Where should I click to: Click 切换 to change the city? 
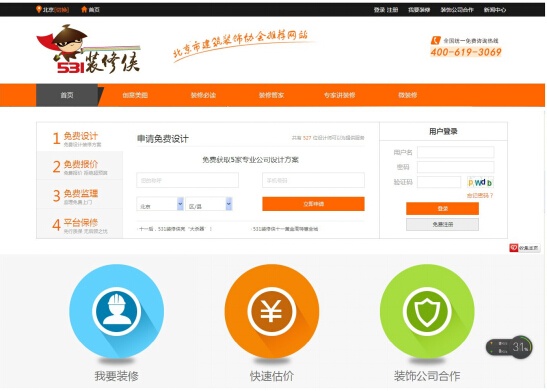(x=62, y=10)
